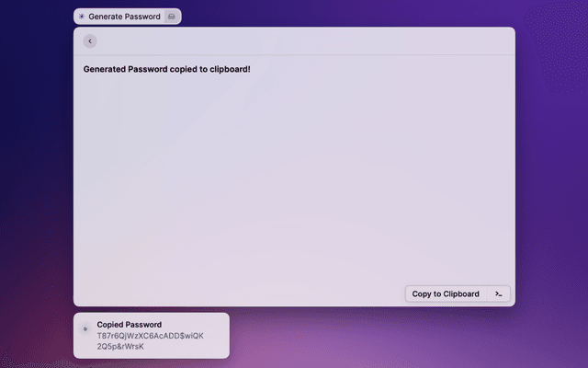This screenshot has height=368, width=588.
Task: Click the password line reading 2QSp&rWrsK
Action: tap(120, 347)
